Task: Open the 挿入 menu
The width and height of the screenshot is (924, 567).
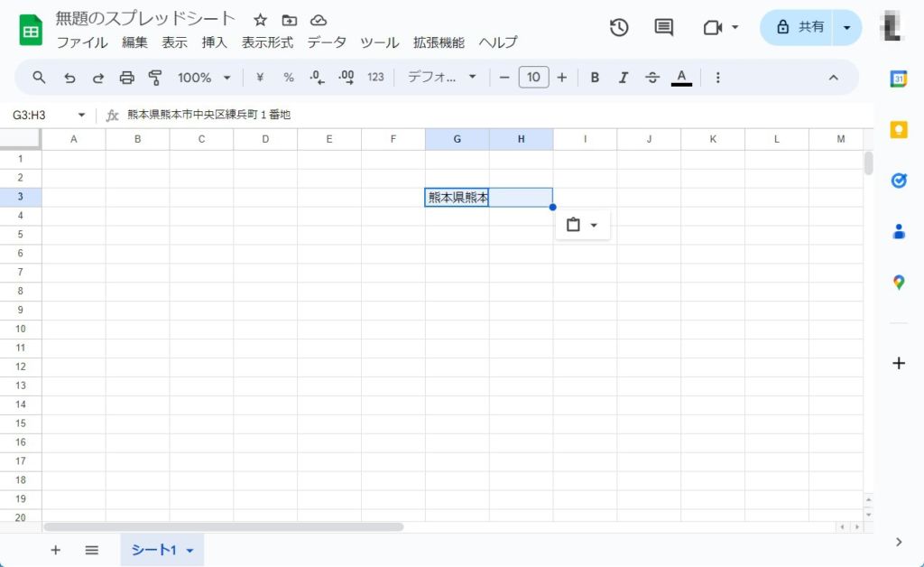Action: tap(215, 42)
